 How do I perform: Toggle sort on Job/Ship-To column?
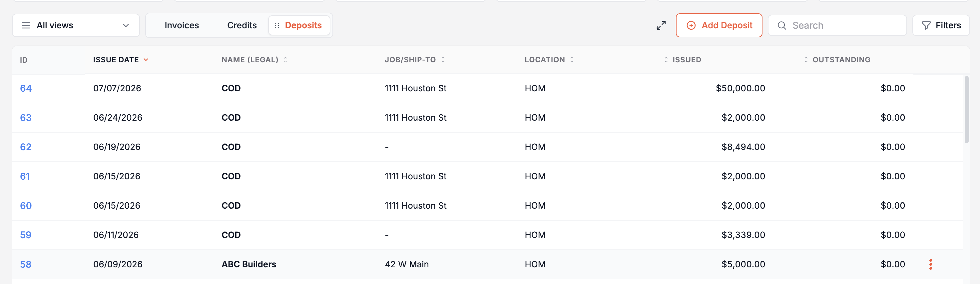[x=443, y=60]
